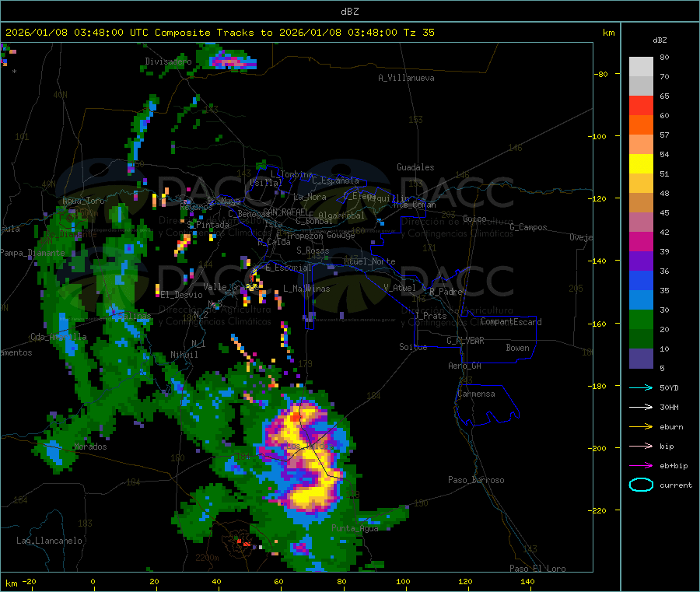This screenshot has height=592, width=700.
Task: Click the 'L_Malvinas' map label
Action: (x=306, y=289)
